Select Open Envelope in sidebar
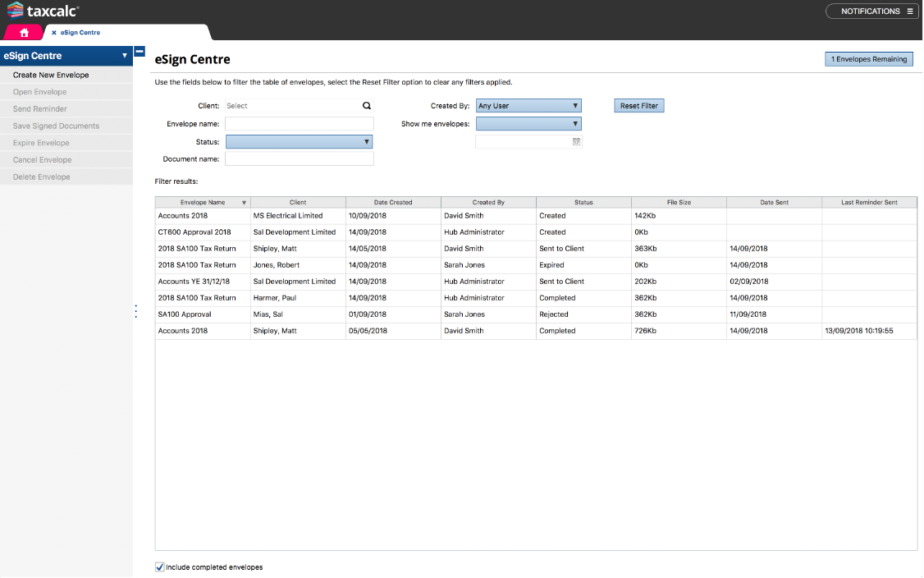The image size is (924, 578). pos(66,92)
